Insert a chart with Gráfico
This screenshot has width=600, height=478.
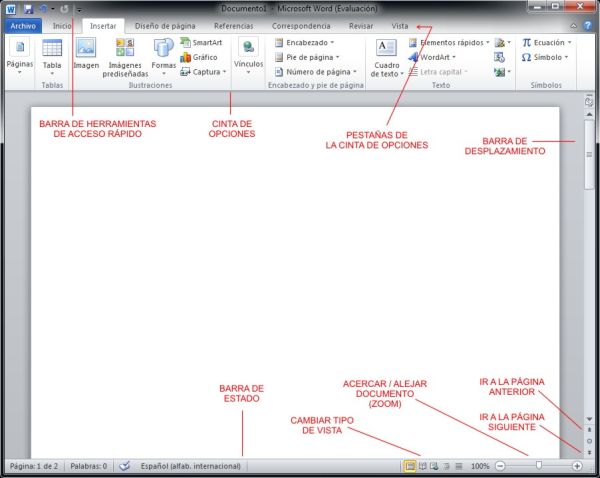[199, 57]
